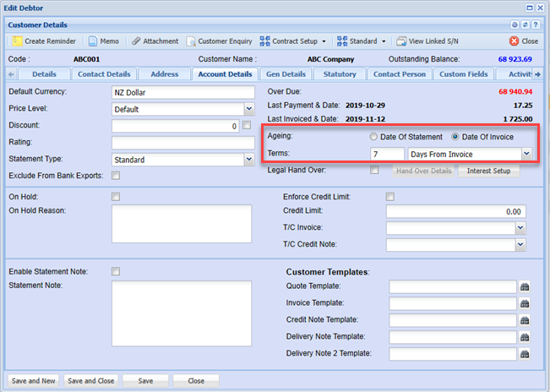This screenshot has width=550, height=392.
Task: Toggle Enforce Credit Limit checkbox
Action: click(390, 197)
